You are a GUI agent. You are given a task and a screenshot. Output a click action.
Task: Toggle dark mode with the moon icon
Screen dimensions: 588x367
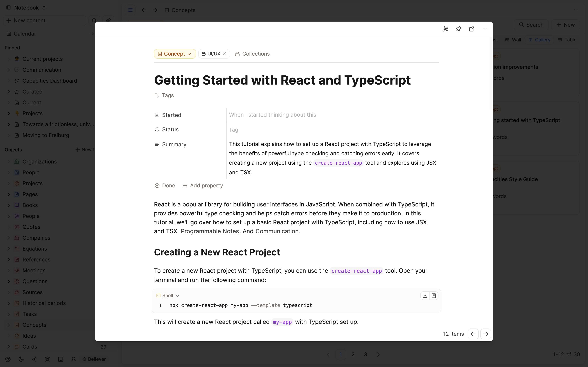tap(21, 359)
